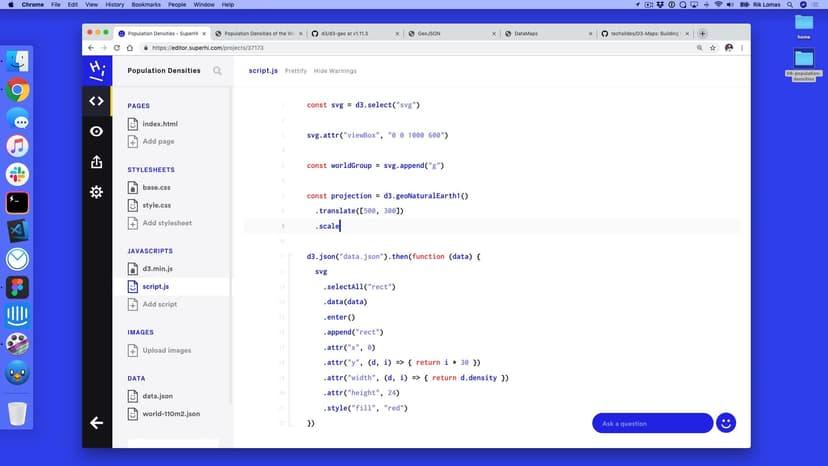Viewport: 828px width, 466px height.
Task: Open style.css stylesheet
Action: pyautogui.click(x=156, y=205)
